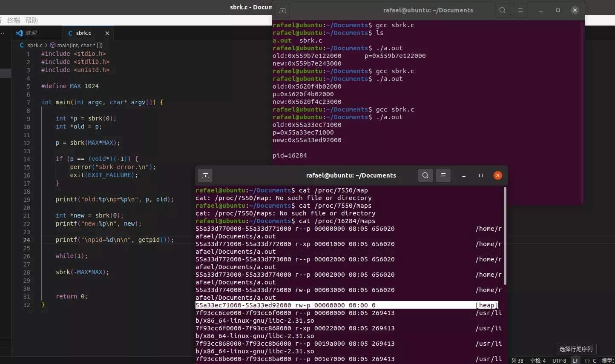Click 'printf("\npid=%d\n\n", getpid());' line
The width and height of the screenshot is (615, 364).
tap(115, 240)
